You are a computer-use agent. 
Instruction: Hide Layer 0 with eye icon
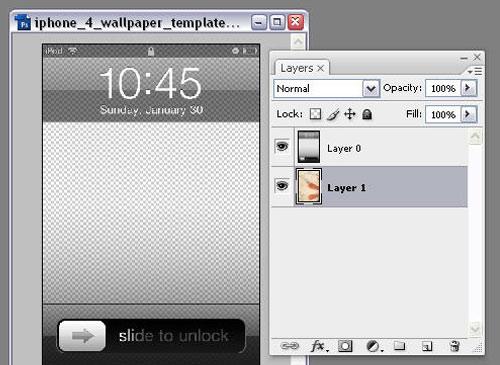[x=282, y=146]
